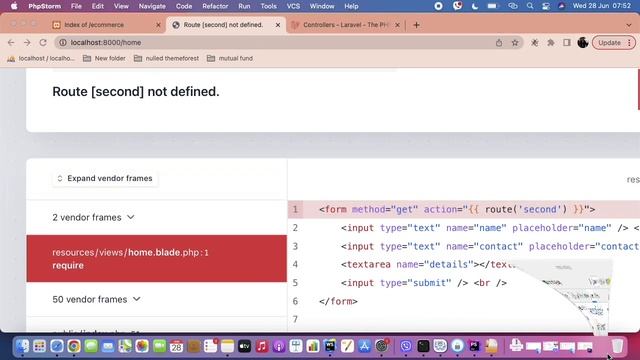The width and height of the screenshot is (640, 360).
Task: Bookmark this page with the star icon
Action: [515, 42]
